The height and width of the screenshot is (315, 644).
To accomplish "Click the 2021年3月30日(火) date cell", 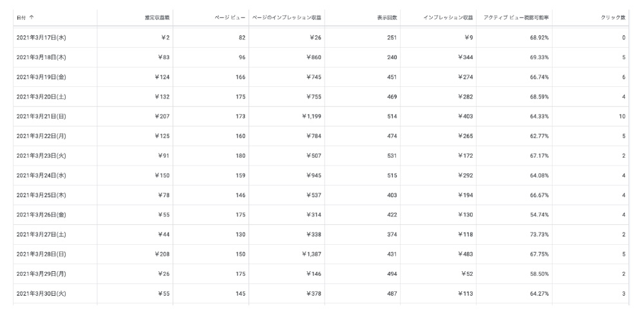I will tap(41, 293).
